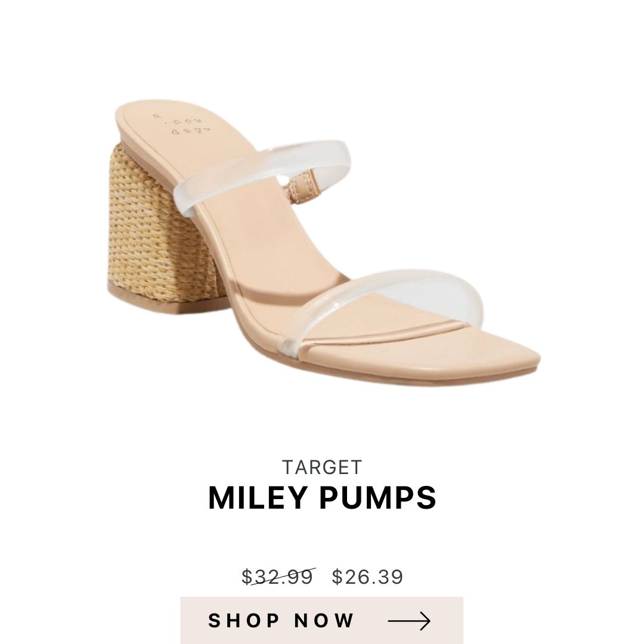Click the word SHOP in the button

tap(244, 621)
